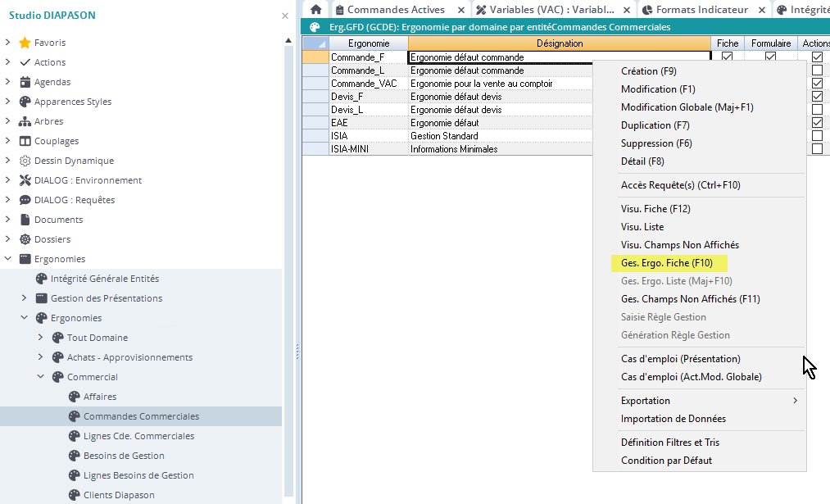
Task: Click the Favoris star icon
Action: point(25,43)
